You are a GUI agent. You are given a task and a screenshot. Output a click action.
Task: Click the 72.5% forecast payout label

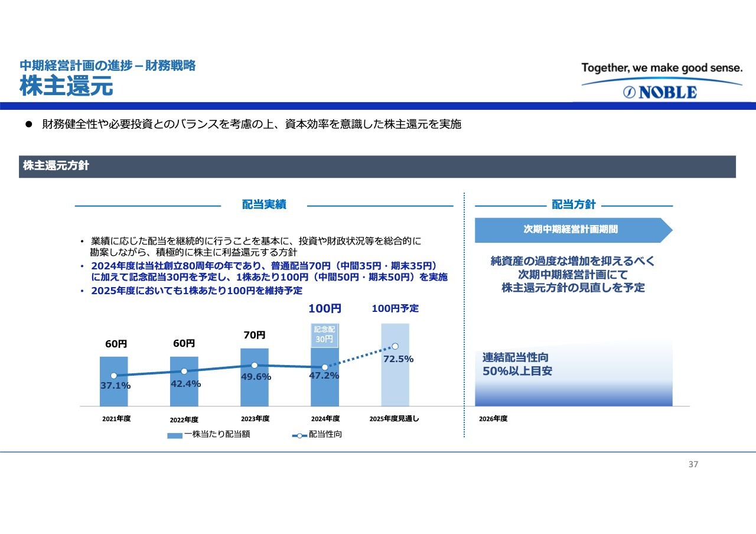(398, 359)
